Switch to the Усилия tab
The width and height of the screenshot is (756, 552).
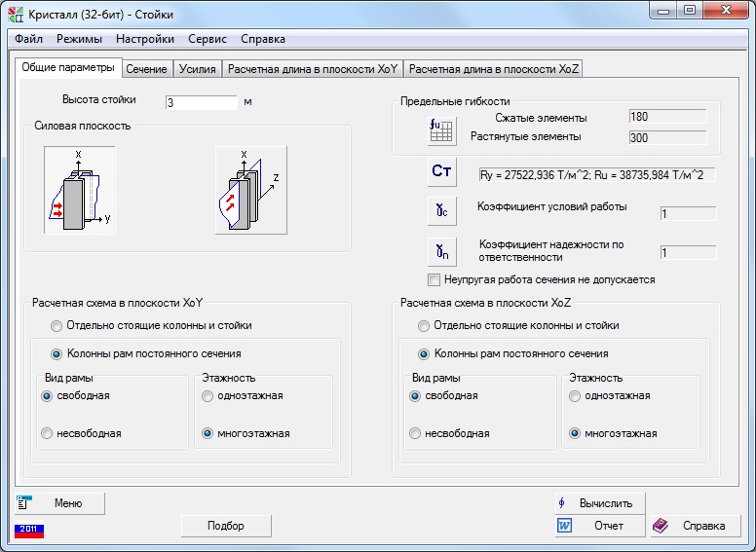pyautogui.click(x=198, y=69)
